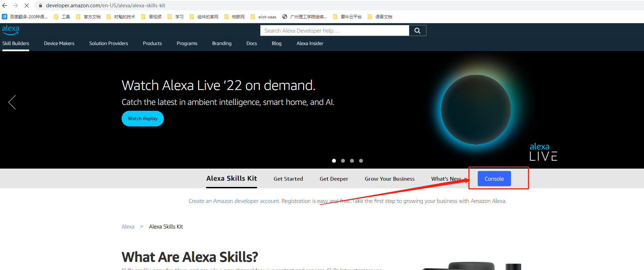The image size is (644, 270).
Task: Open the Get Deeper tab
Action: 334,179
